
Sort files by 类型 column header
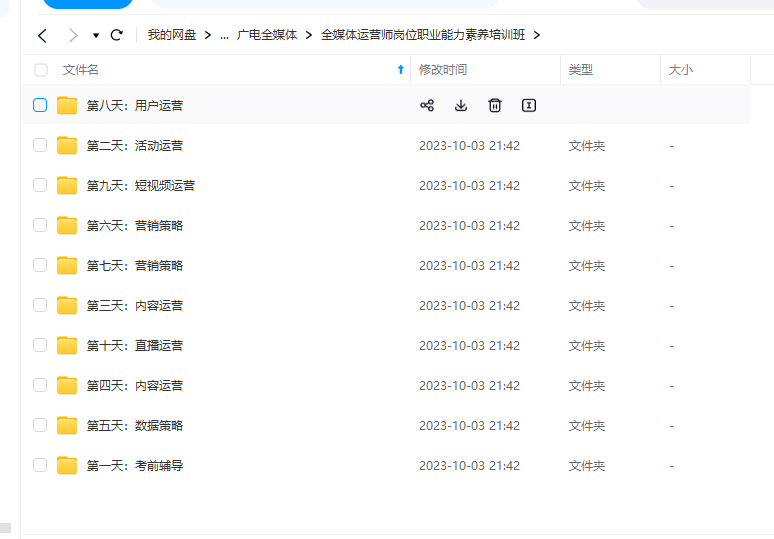point(581,70)
